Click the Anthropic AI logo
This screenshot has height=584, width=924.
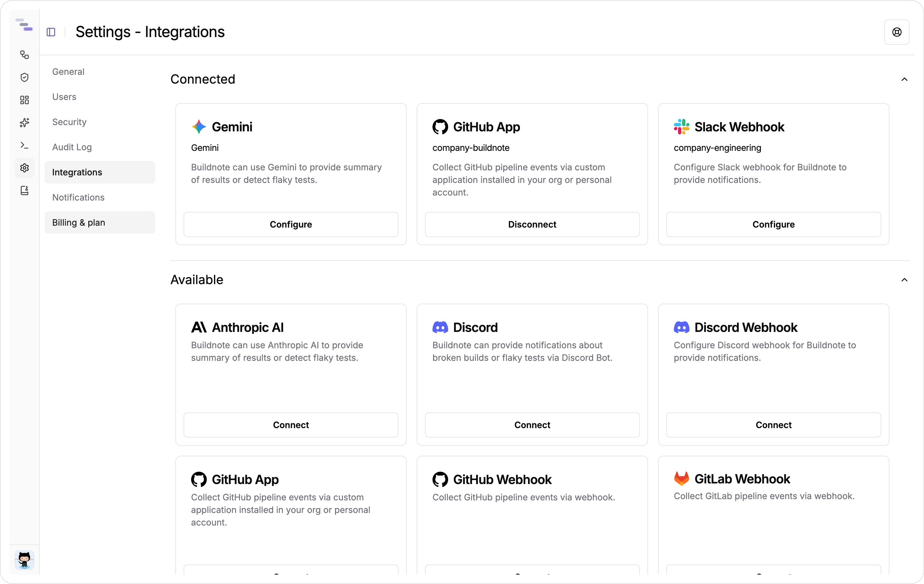point(199,327)
